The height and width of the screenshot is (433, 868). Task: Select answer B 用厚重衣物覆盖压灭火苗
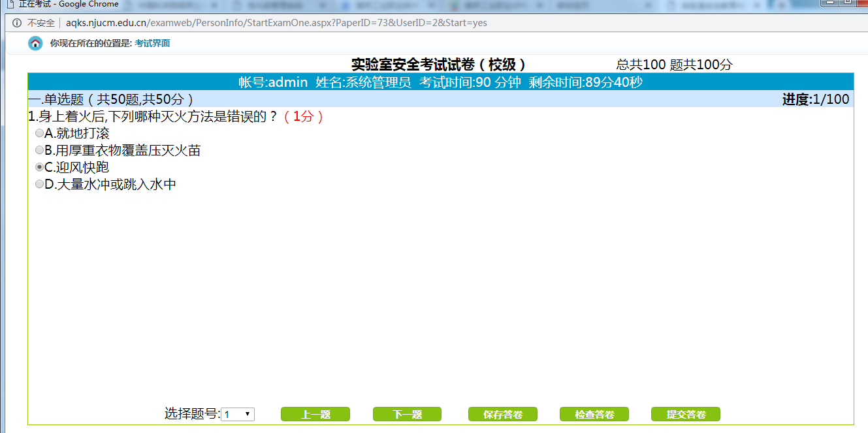[x=39, y=150]
